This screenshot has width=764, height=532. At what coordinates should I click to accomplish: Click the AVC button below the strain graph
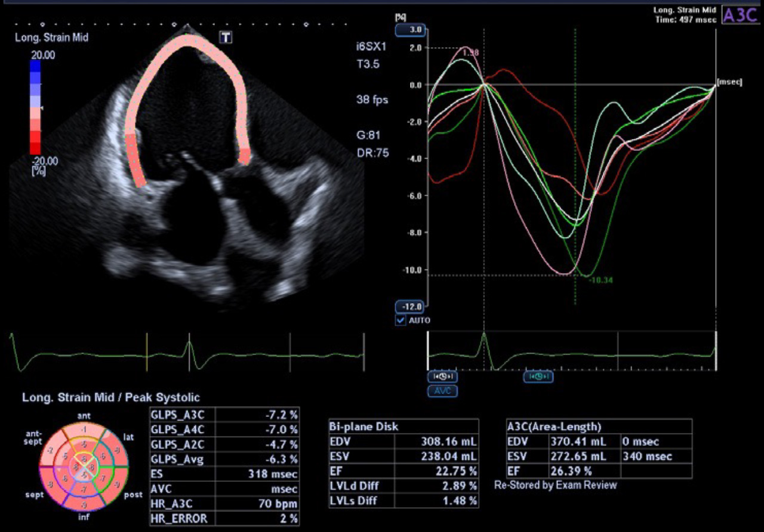pyautogui.click(x=442, y=391)
